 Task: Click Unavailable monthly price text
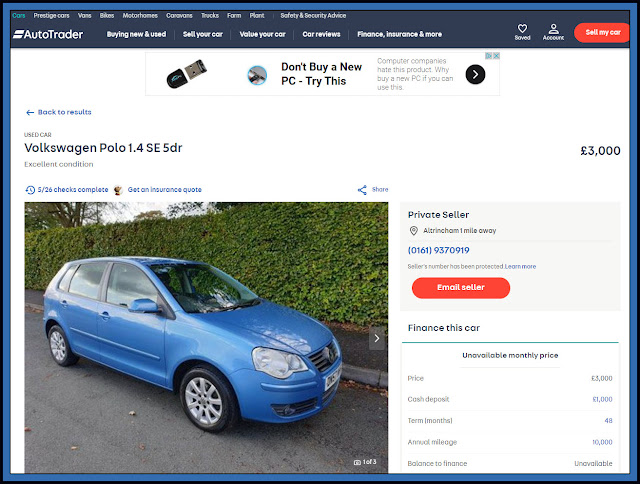click(x=510, y=355)
